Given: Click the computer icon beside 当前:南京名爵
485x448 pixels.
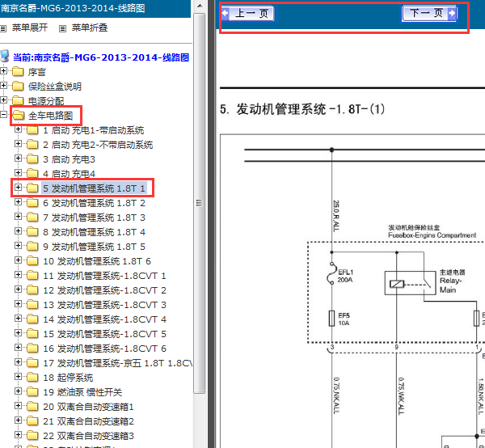Looking at the screenshot, I should [x=5, y=56].
